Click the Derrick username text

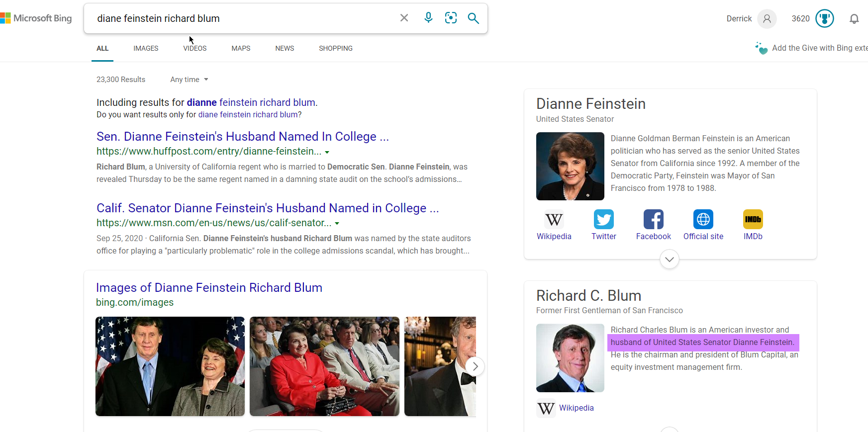pyautogui.click(x=739, y=19)
